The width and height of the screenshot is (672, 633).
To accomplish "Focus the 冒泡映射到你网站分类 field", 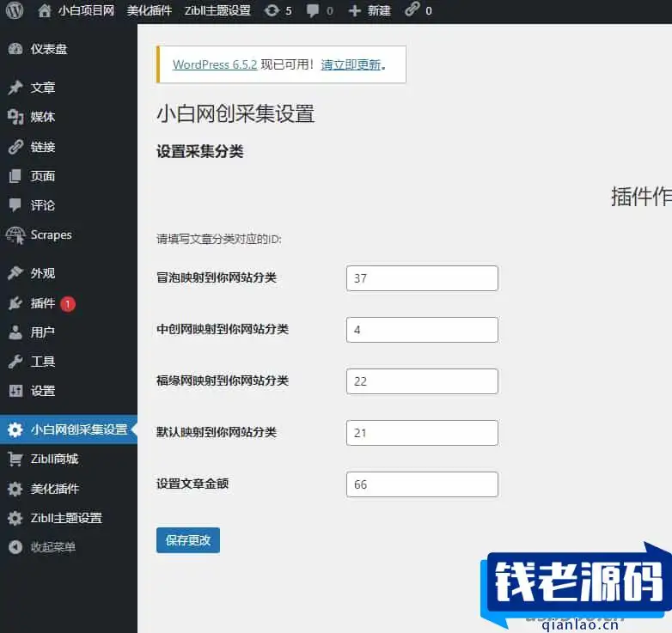I will (x=422, y=278).
